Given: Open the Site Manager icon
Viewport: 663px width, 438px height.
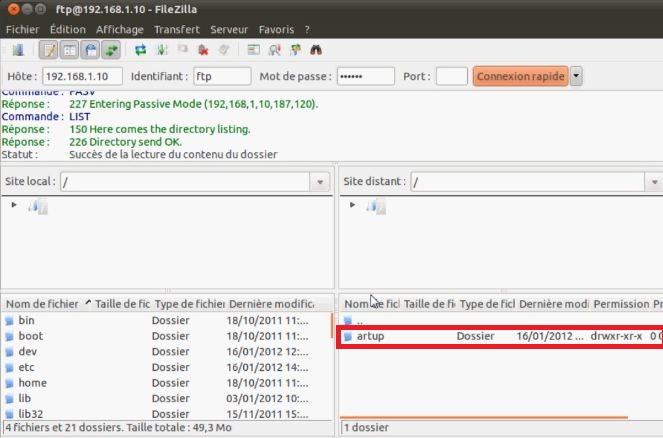Looking at the screenshot, I should (18, 50).
